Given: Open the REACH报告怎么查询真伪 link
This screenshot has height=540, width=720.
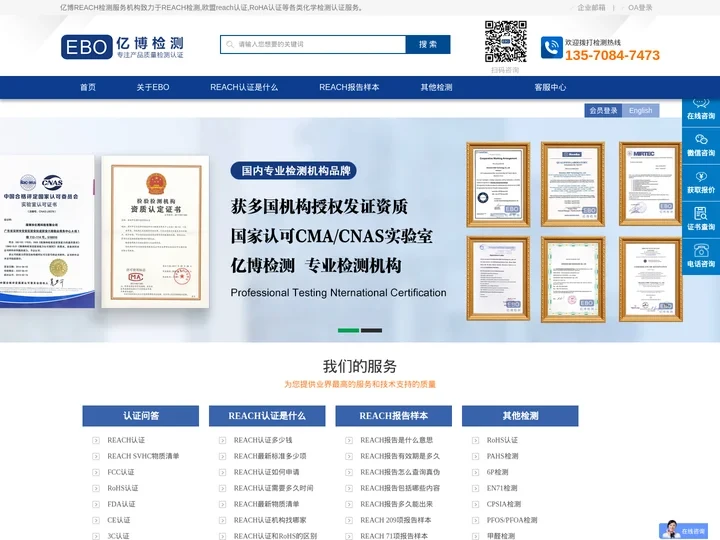Looking at the screenshot, I should pos(400,472).
